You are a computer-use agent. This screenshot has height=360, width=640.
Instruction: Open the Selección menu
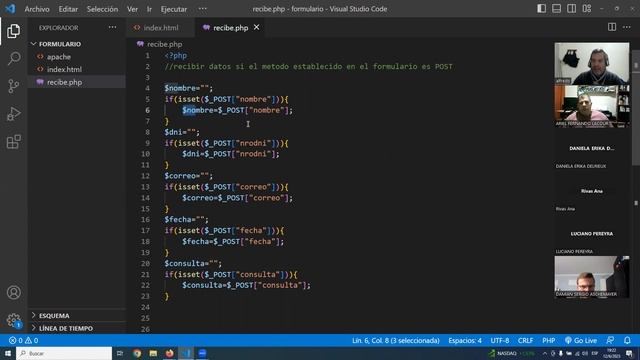pyautogui.click(x=102, y=9)
